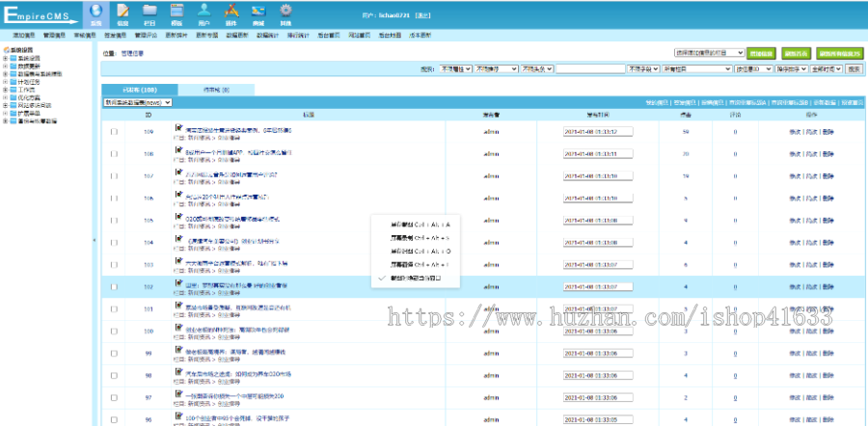This screenshot has height=426, width=868.
Task: Click the keyword search text field
Action: pyautogui.click(x=589, y=69)
